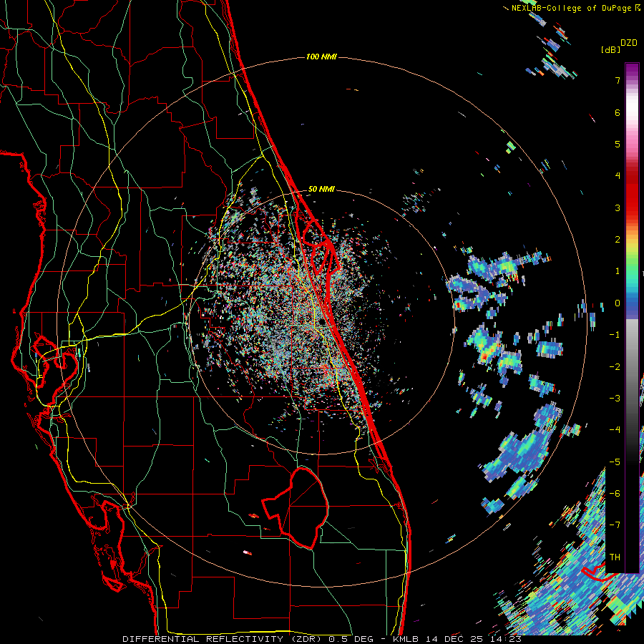The image size is (644, 644).
Task: Click the 0 value on the ZDR scale
Action: [x=618, y=303]
